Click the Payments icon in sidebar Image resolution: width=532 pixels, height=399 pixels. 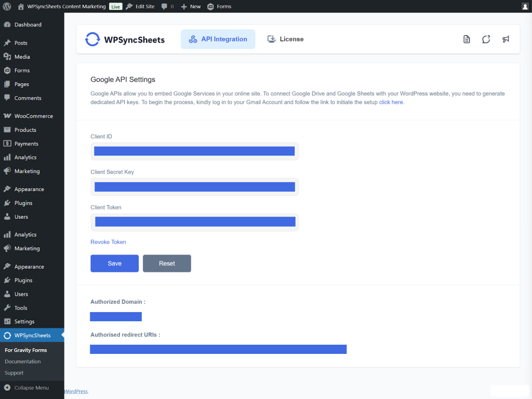coord(7,143)
